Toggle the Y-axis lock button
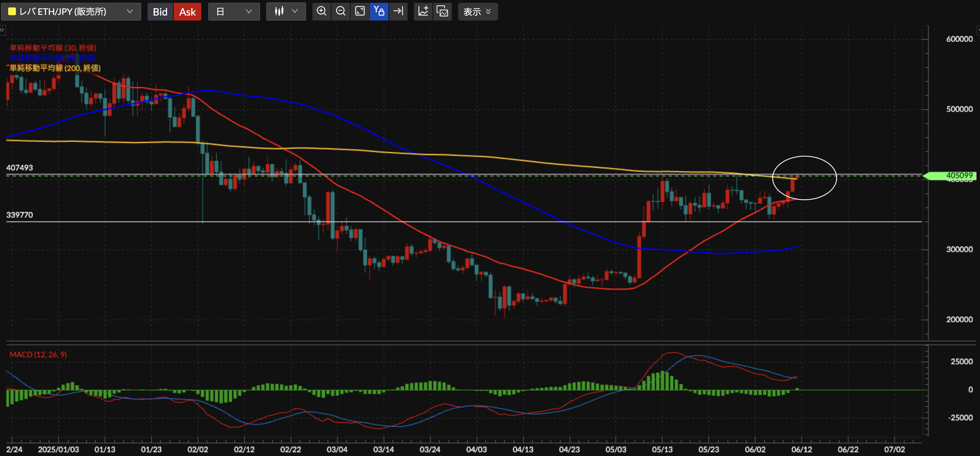 point(379,11)
